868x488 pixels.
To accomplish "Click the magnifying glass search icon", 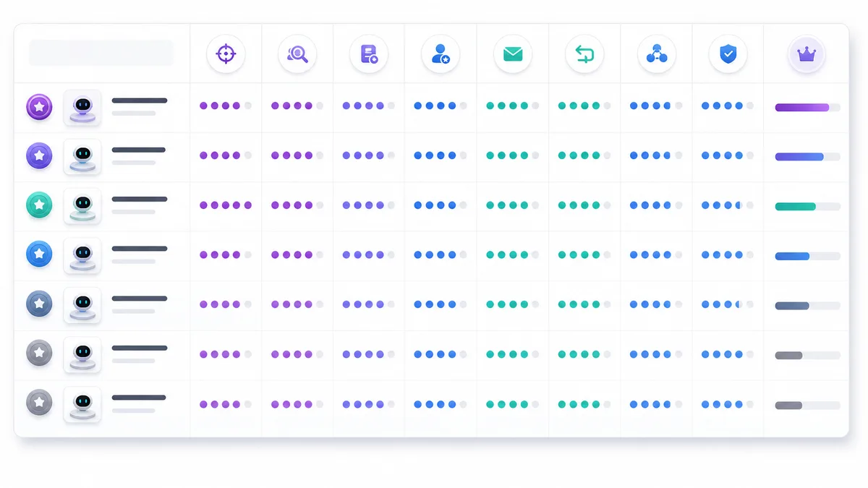I will pos(297,54).
